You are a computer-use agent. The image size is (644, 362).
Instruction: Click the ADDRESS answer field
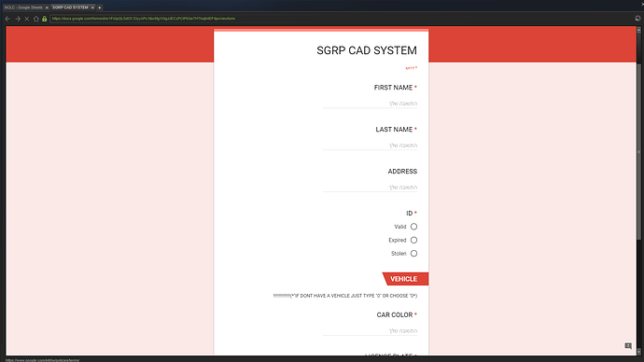(x=370, y=188)
